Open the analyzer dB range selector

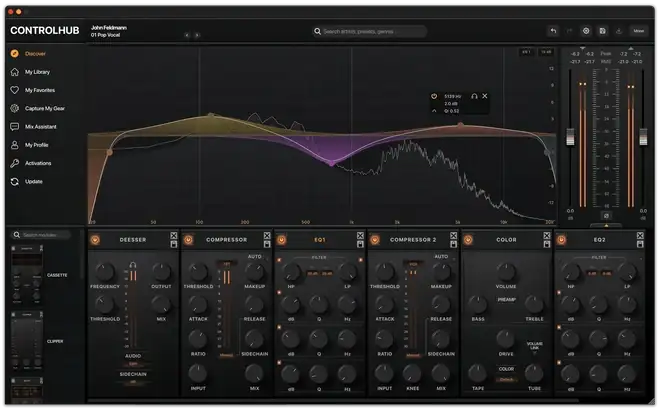pyautogui.click(x=546, y=52)
